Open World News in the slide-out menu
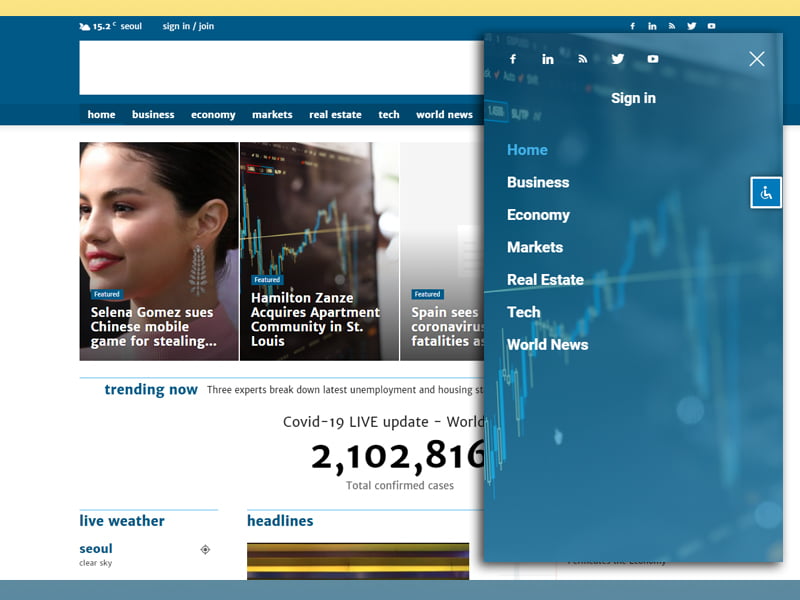 [x=547, y=345]
